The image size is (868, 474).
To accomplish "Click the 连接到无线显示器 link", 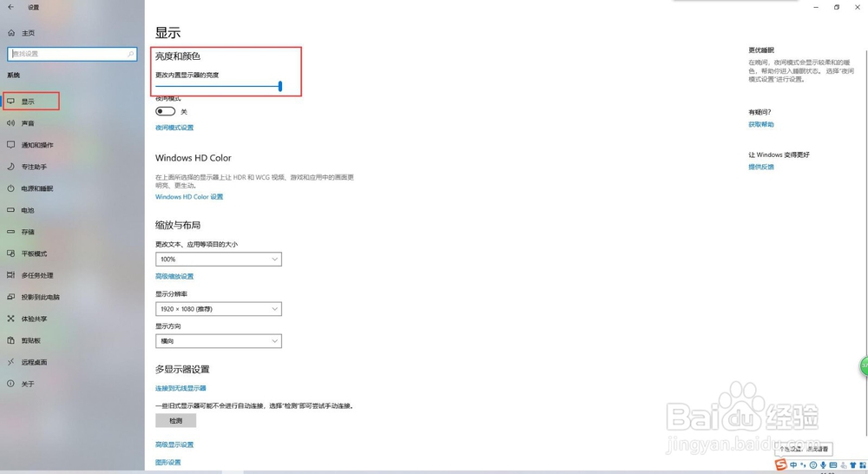I will point(181,388).
